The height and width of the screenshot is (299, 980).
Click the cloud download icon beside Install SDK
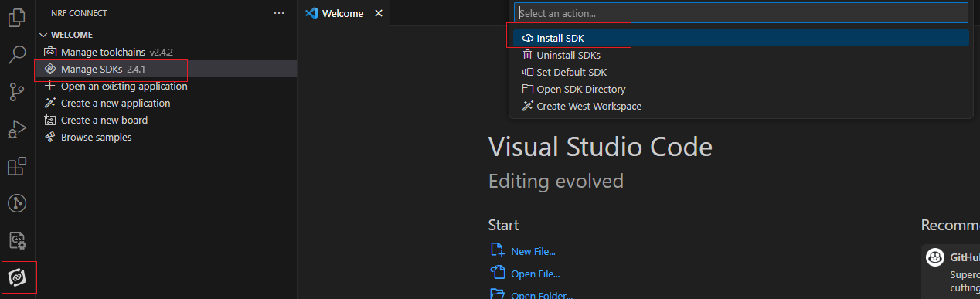(528, 38)
